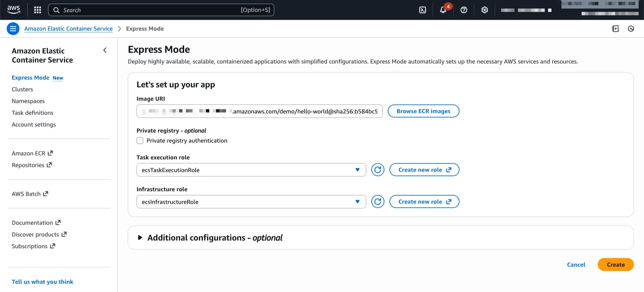Launch the CloudShell terminal icon
This screenshot has width=644, height=292.
[x=423, y=10]
